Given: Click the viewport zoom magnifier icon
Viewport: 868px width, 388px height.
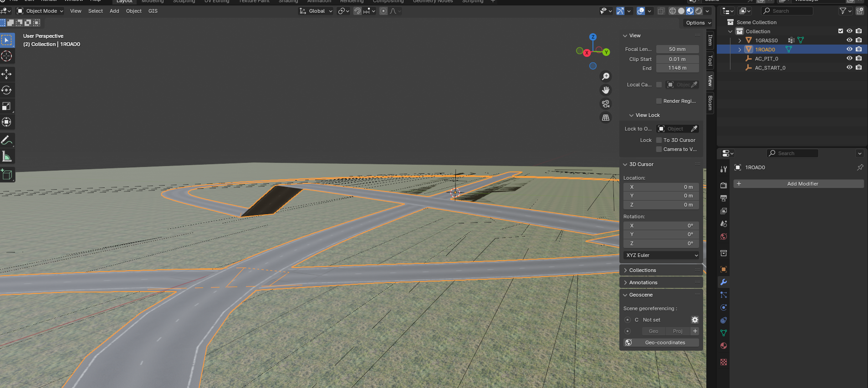Looking at the screenshot, I should [x=606, y=76].
